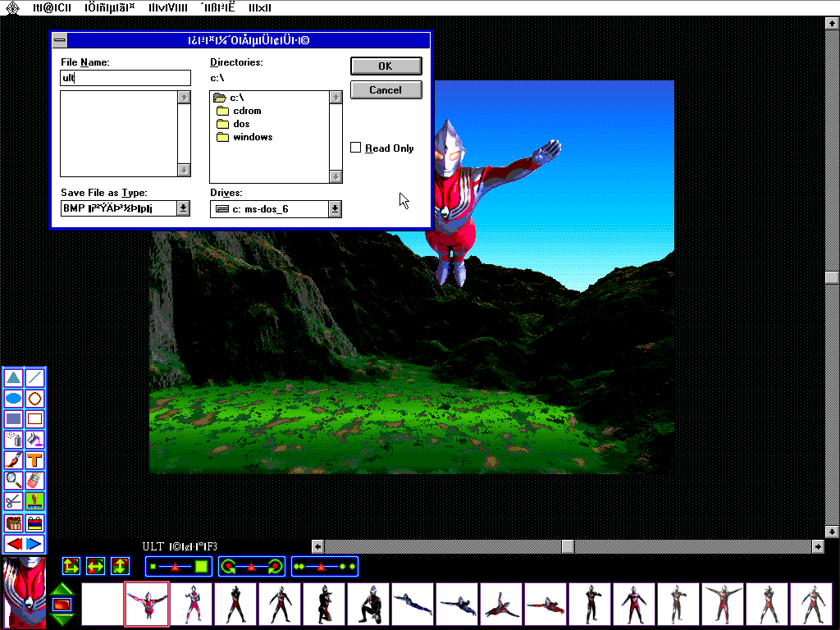Click the calendar-style color pad icon
Viewport: 840px width, 630px height.
[34, 523]
